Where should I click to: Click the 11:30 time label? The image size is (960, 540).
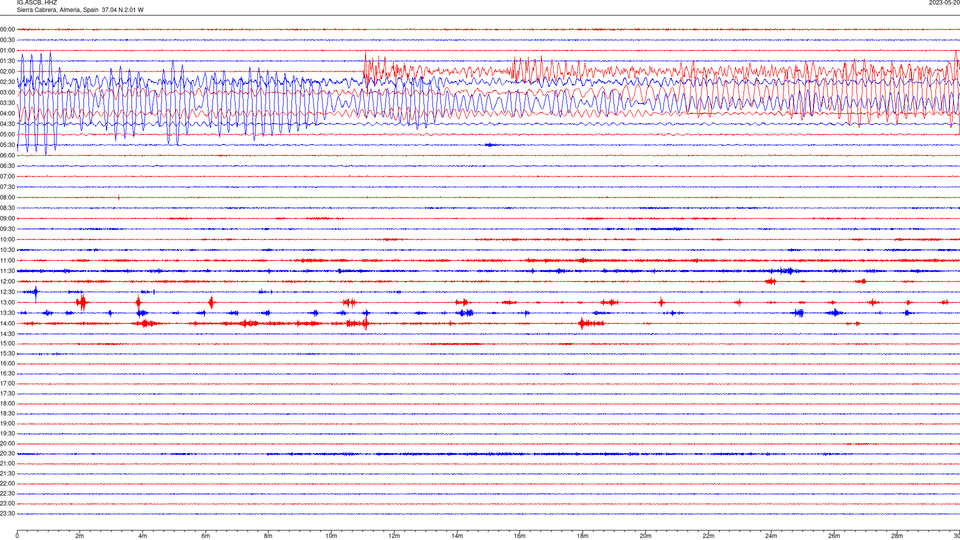7,271
